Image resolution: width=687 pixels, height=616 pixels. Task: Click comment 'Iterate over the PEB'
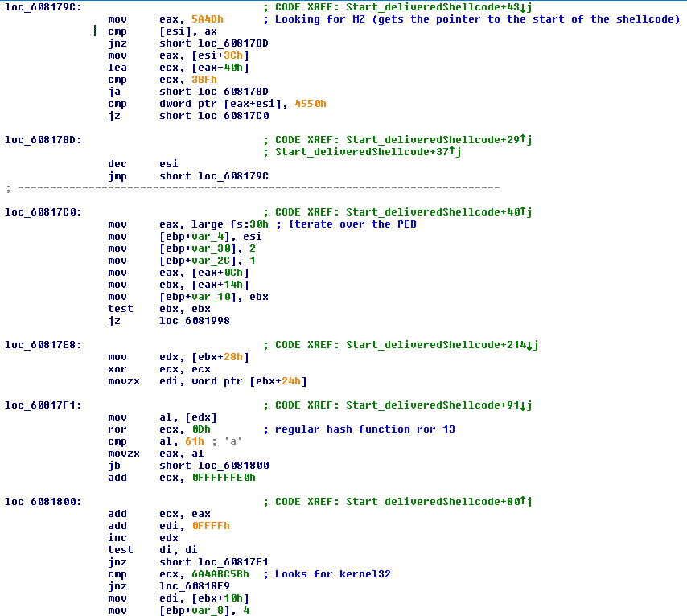tap(352, 224)
